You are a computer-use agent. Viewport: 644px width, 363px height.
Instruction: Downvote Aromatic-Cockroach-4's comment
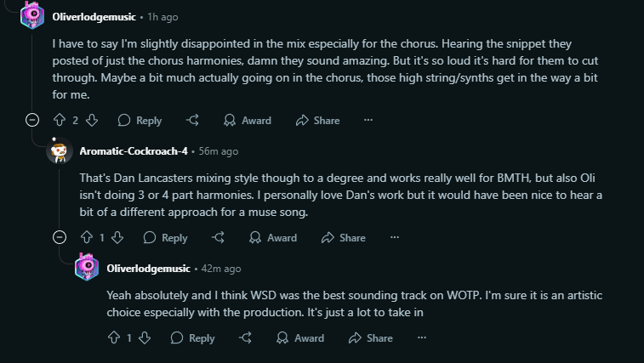coord(117,238)
